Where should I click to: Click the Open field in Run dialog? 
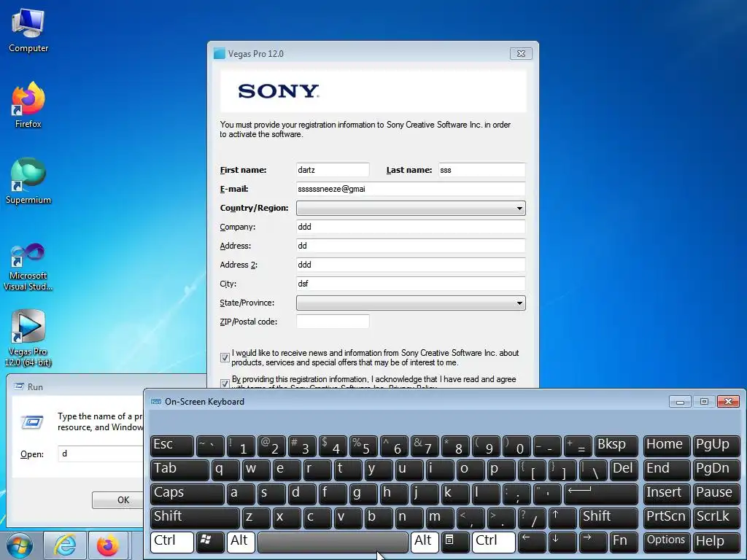click(101, 454)
